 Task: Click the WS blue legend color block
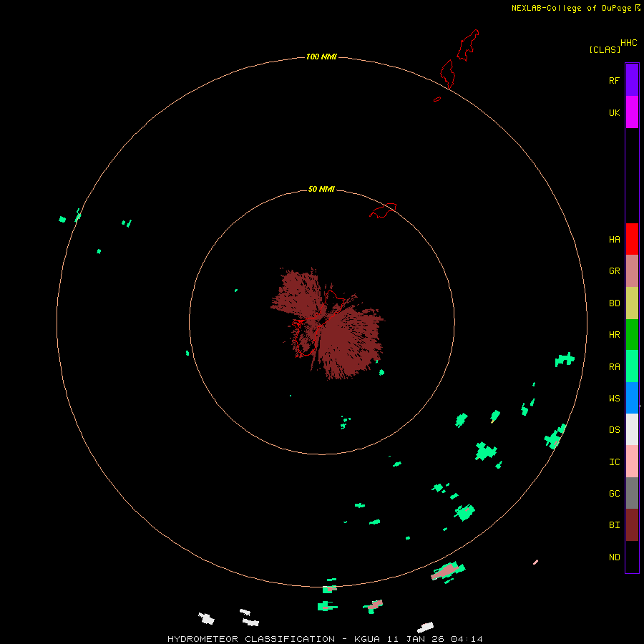point(632,398)
